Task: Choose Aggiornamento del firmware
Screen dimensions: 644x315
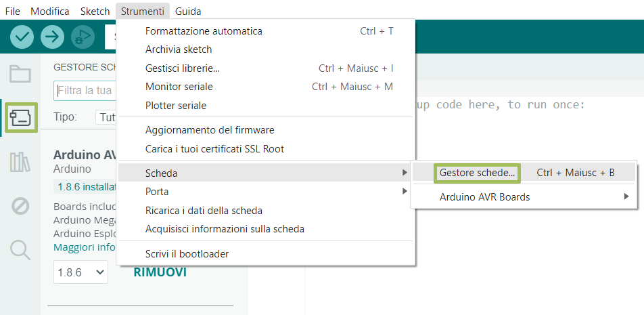Action: 266,130
